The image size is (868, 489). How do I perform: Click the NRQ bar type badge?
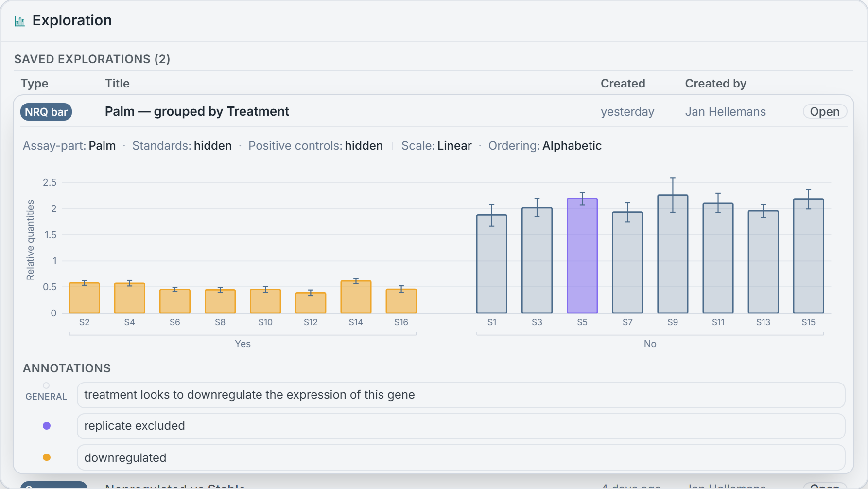46,112
